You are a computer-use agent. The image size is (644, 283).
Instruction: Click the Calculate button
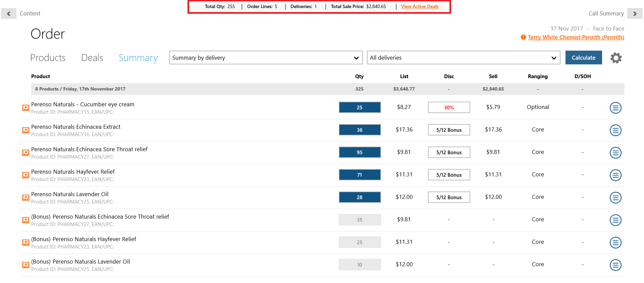584,58
